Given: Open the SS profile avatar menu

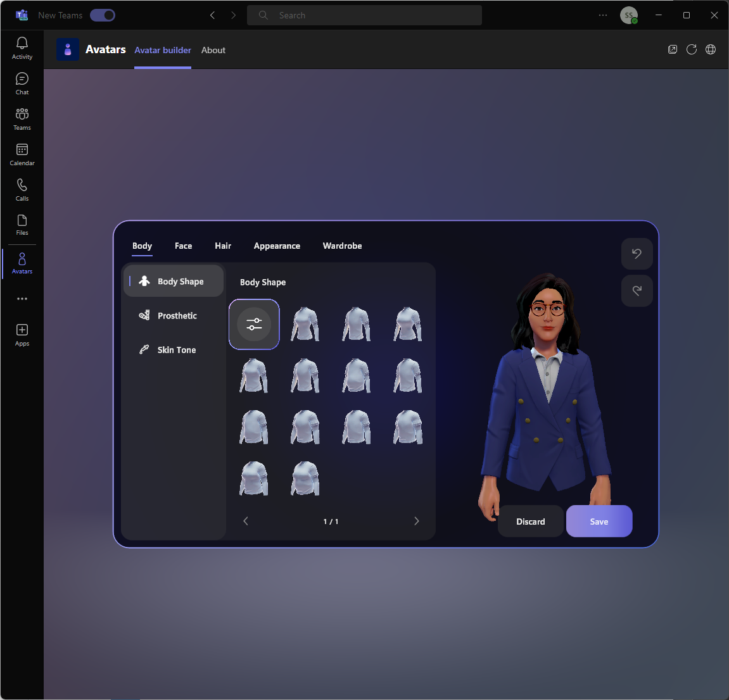Looking at the screenshot, I should 628,15.
